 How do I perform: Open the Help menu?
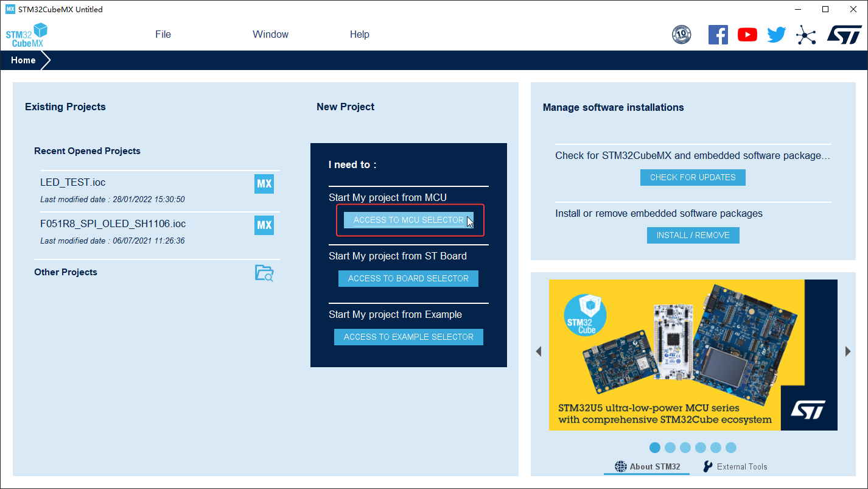click(360, 35)
